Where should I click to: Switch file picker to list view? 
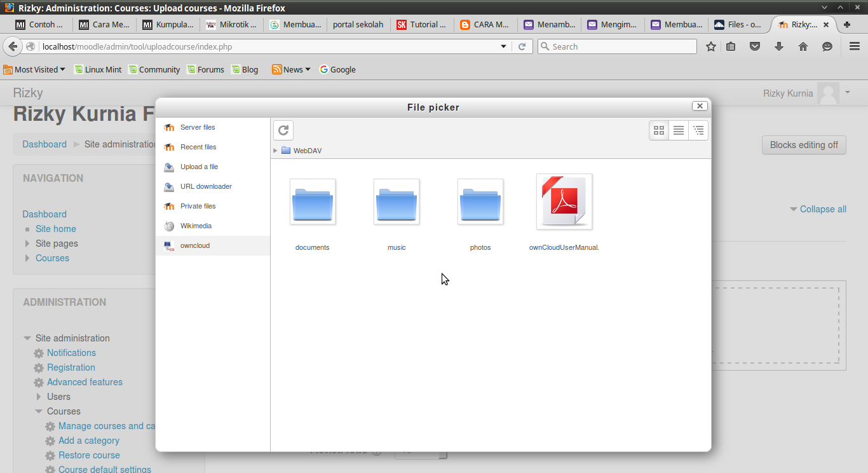[679, 130]
